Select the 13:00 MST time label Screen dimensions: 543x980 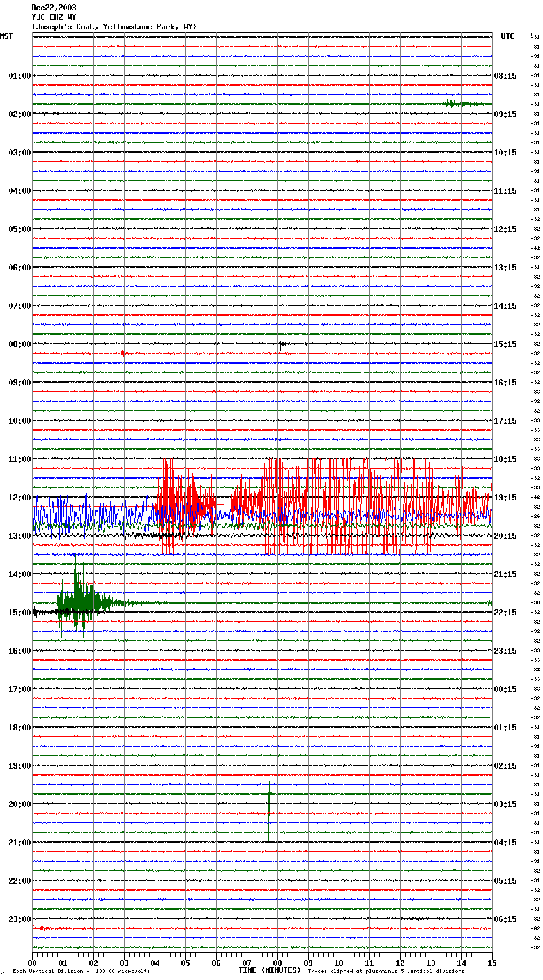[x=20, y=536]
